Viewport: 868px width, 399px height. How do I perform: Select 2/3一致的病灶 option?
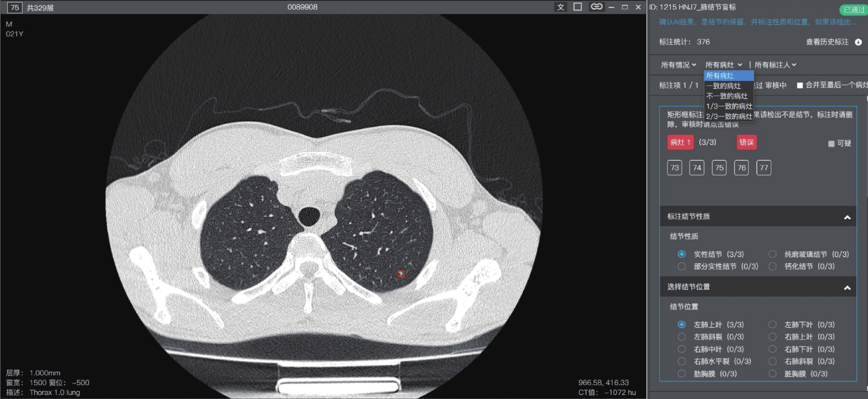point(728,116)
